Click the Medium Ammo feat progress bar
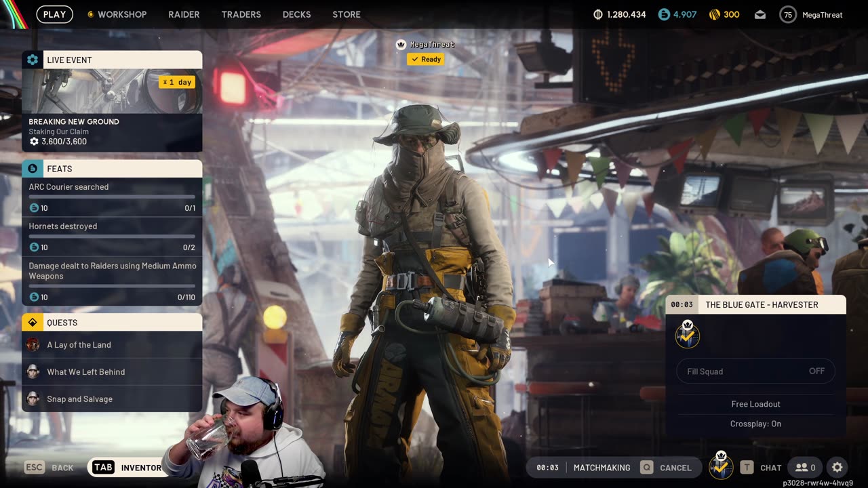 coord(112,286)
